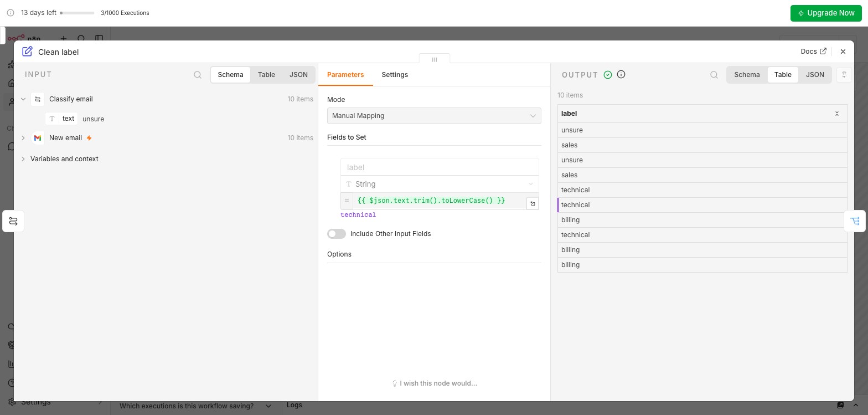Toggle Include Other Input Fields switch
The height and width of the screenshot is (415, 868).
[x=337, y=234]
